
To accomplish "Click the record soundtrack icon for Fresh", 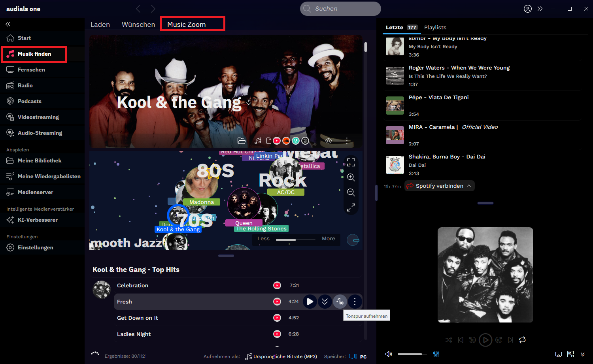I will tap(340, 302).
